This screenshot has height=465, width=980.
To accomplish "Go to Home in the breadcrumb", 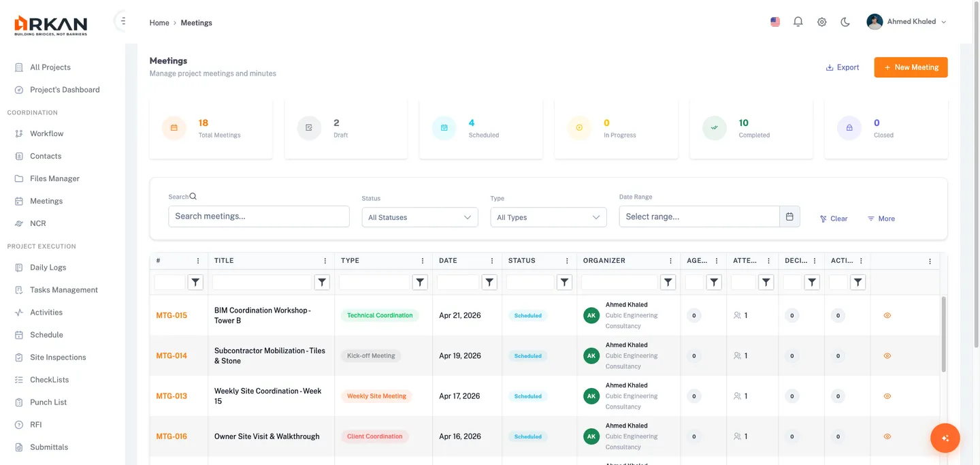I will [x=159, y=22].
